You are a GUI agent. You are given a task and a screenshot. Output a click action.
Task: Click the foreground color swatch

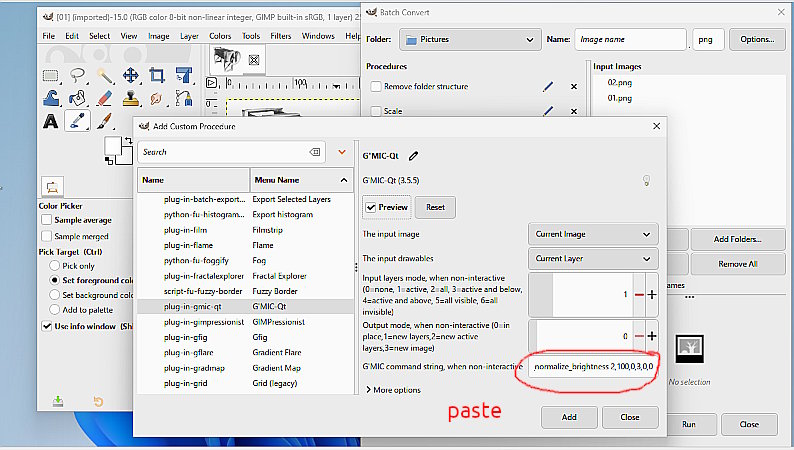pos(115,148)
